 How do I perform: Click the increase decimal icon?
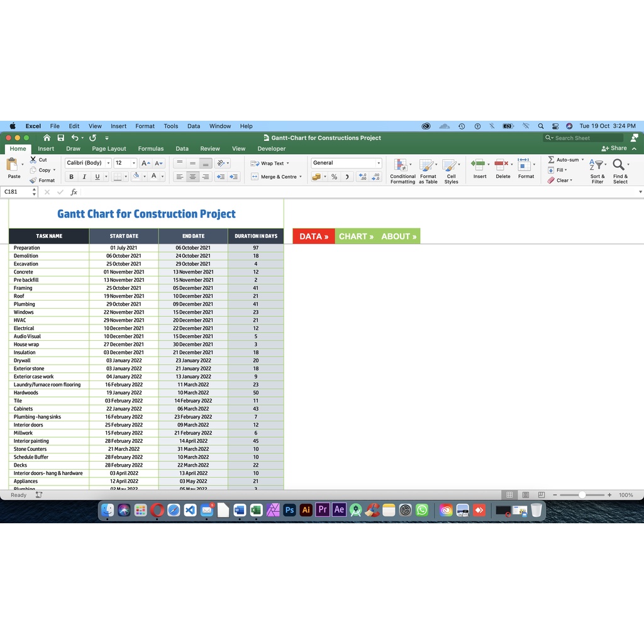point(362,177)
